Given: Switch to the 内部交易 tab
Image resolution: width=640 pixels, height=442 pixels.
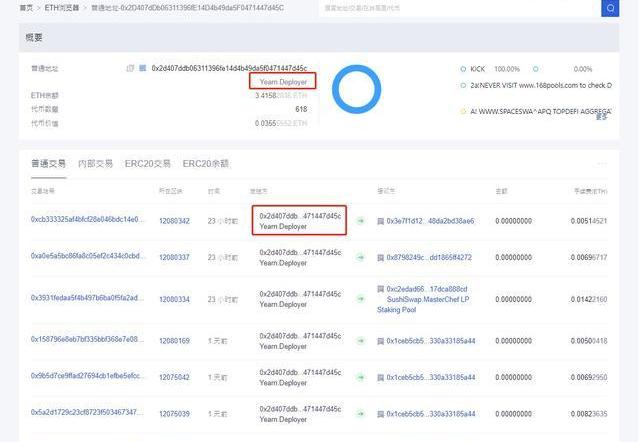Looking at the screenshot, I should coord(96,163).
